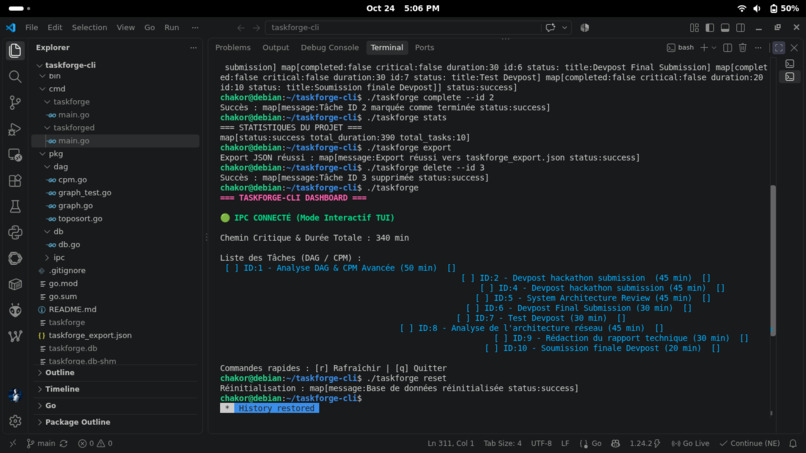This screenshot has width=806, height=453.
Task: Toggle secondary side bar visibility
Action: (741, 28)
